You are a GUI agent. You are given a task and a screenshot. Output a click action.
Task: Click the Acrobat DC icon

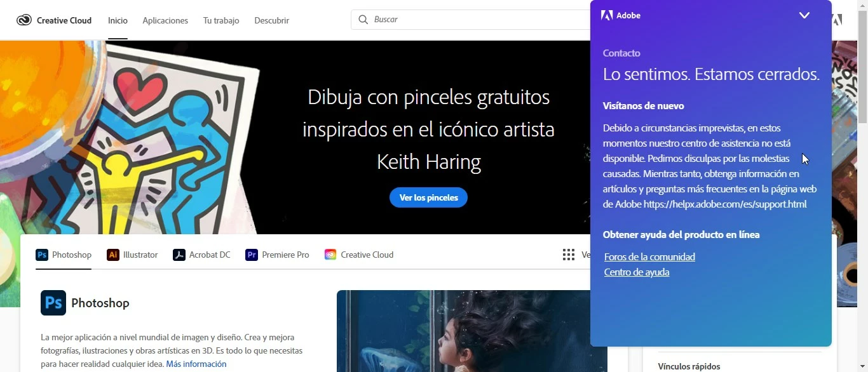[179, 255]
